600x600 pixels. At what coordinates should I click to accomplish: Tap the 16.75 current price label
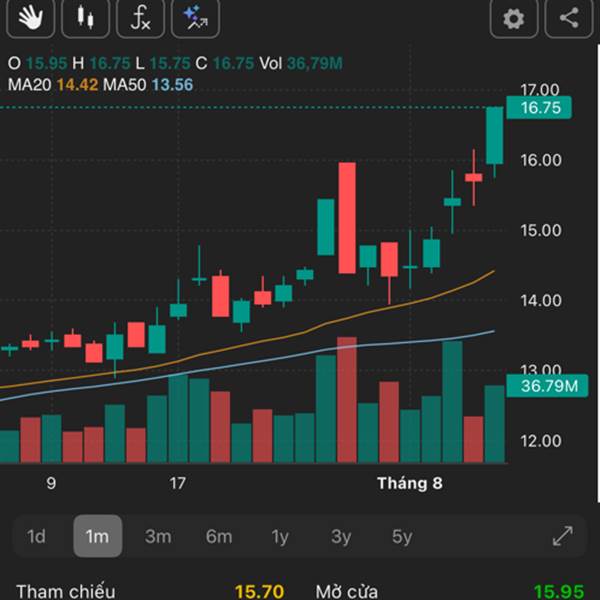click(x=539, y=108)
